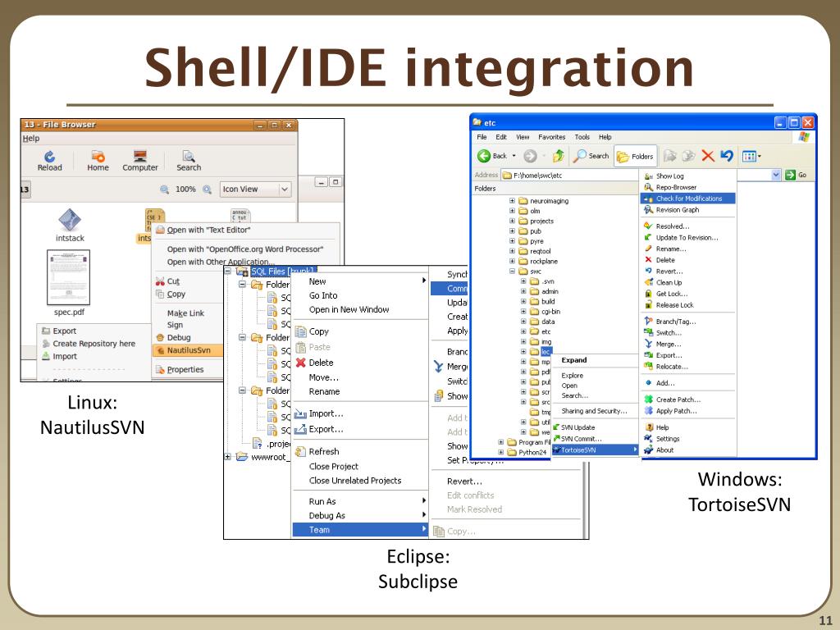Viewport: 840px width, 630px height.
Task: Click Branch/Tag... in TortoiseSVN menu
Action: click(x=676, y=322)
